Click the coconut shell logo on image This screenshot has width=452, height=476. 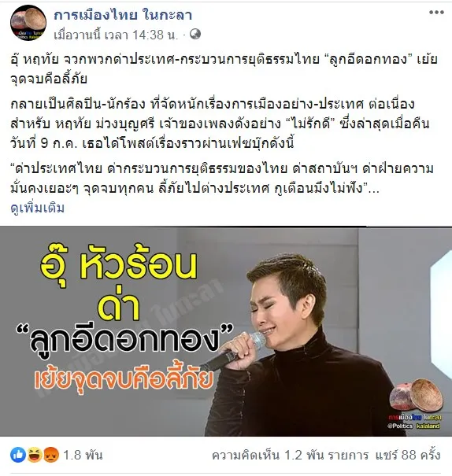coord(416,395)
